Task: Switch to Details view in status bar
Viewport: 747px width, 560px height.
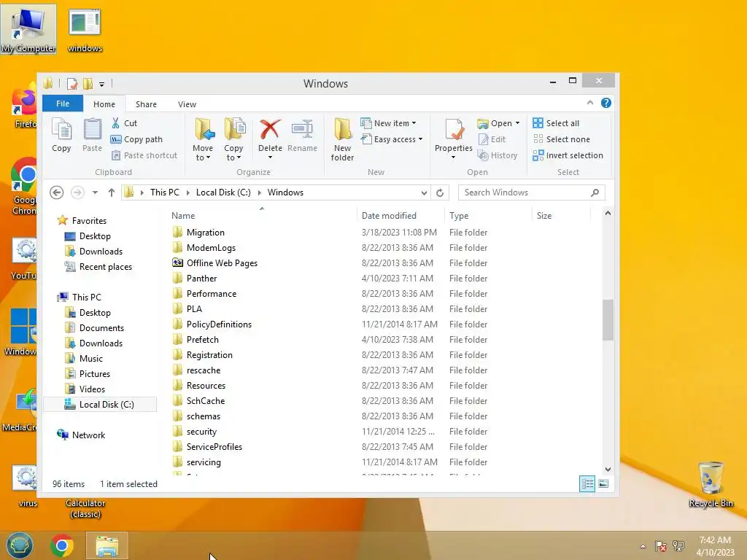Action: point(587,484)
